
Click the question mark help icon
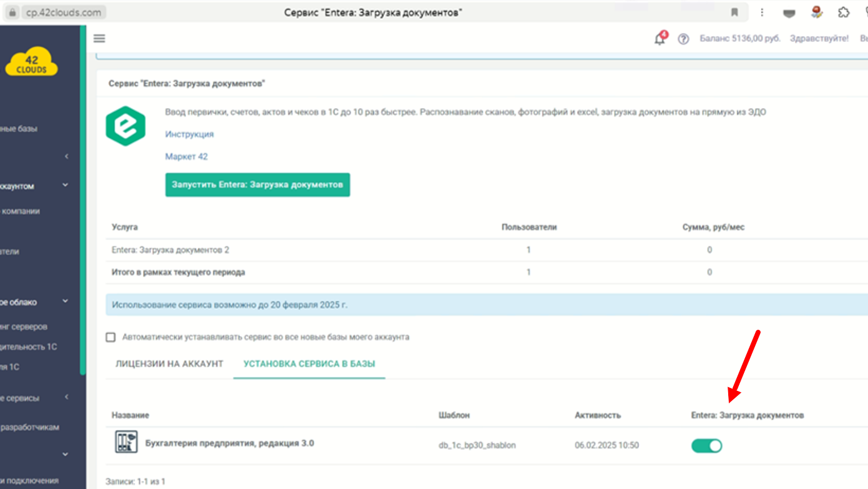click(683, 39)
